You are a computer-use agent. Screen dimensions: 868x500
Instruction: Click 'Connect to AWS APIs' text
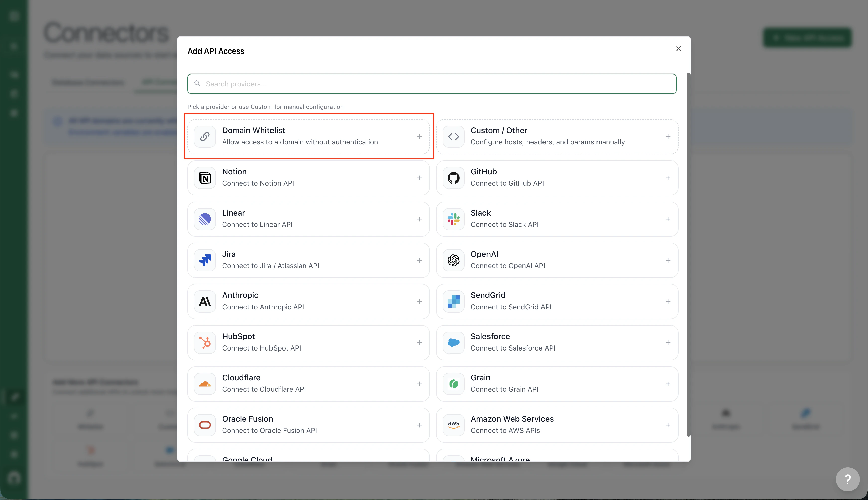(505, 431)
